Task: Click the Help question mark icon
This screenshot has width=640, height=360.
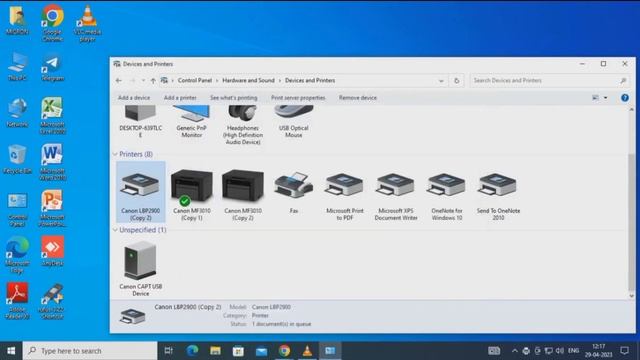Action: pyautogui.click(x=624, y=98)
